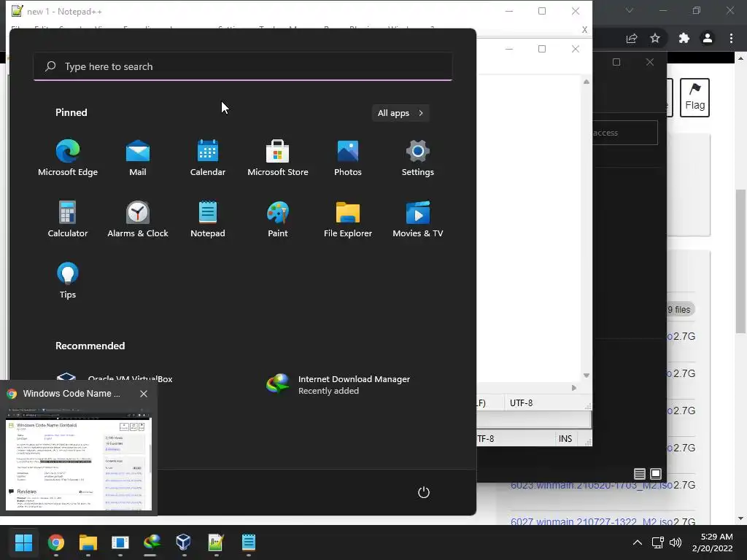The height and width of the screenshot is (560, 747).
Task: Click Chrome page scrollbar thumb
Action: pos(740,261)
